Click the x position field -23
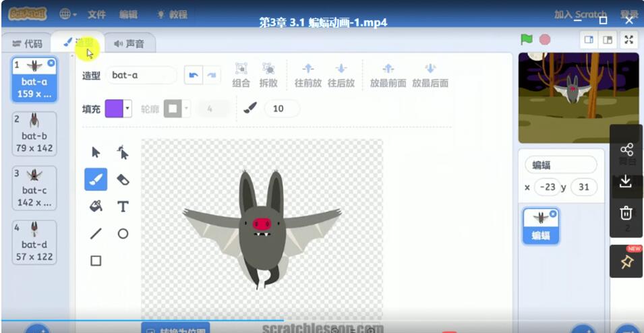Screen dimensions: 644x333 click(547, 187)
